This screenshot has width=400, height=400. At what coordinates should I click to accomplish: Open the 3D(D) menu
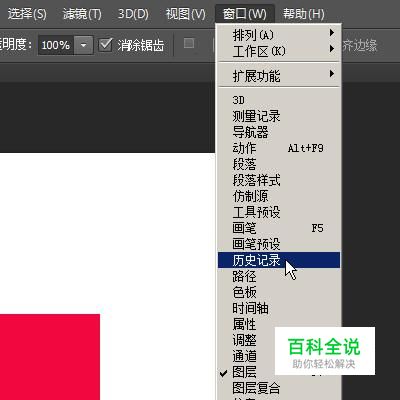point(133,14)
